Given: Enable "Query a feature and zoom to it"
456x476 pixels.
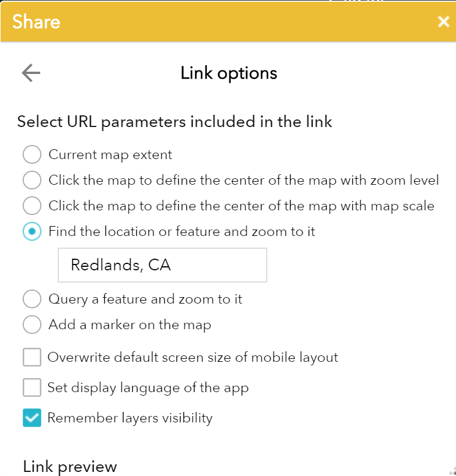Looking at the screenshot, I should 32,299.
